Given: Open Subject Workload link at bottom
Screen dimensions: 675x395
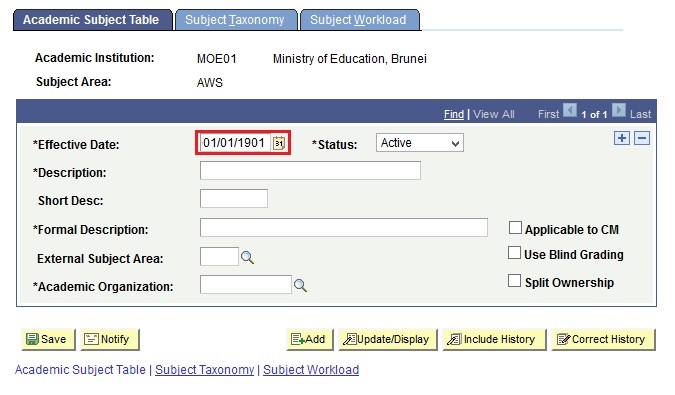Looking at the screenshot, I should [311, 370].
